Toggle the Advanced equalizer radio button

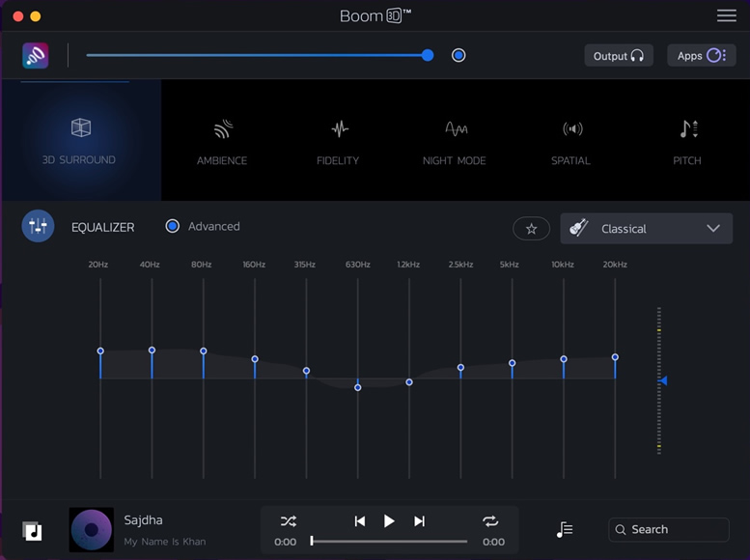point(172,226)
